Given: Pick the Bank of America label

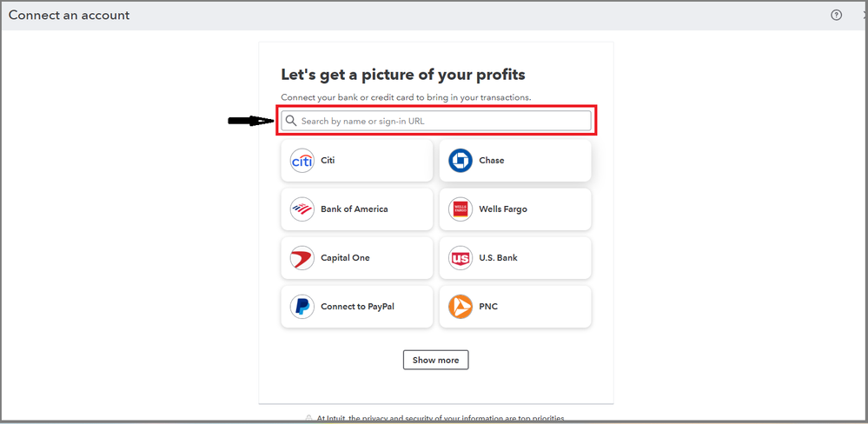Looking at the screenshot, I should [x=354, y=209].
